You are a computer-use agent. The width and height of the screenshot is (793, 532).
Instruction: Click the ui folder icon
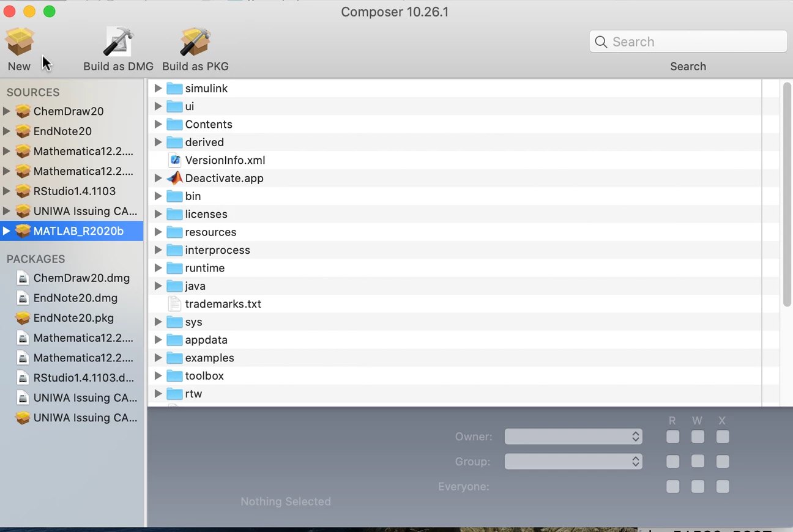coord(175,106)
